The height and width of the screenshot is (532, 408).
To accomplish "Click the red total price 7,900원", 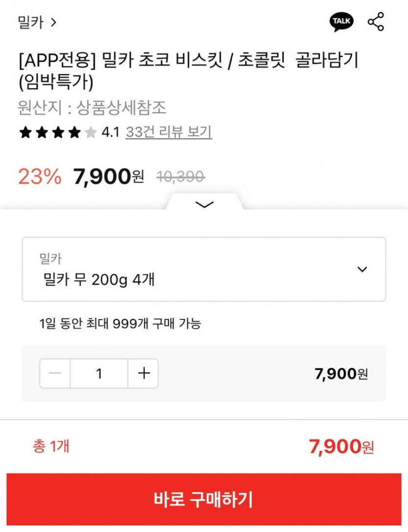I will click(341, 447).
